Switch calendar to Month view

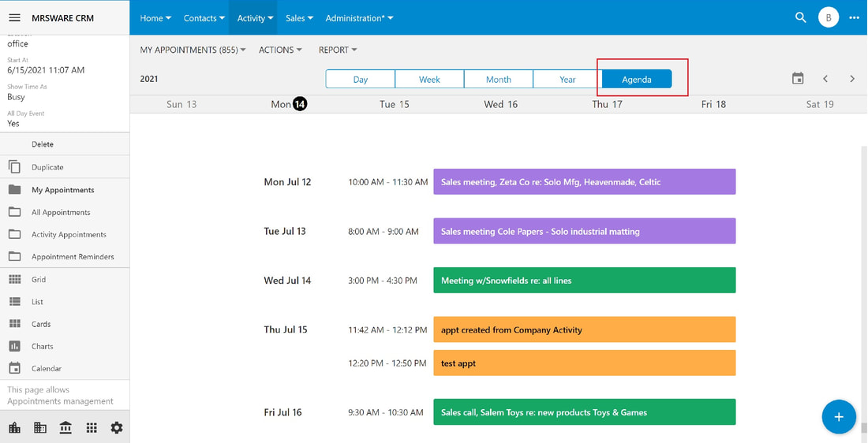point(498,79)
